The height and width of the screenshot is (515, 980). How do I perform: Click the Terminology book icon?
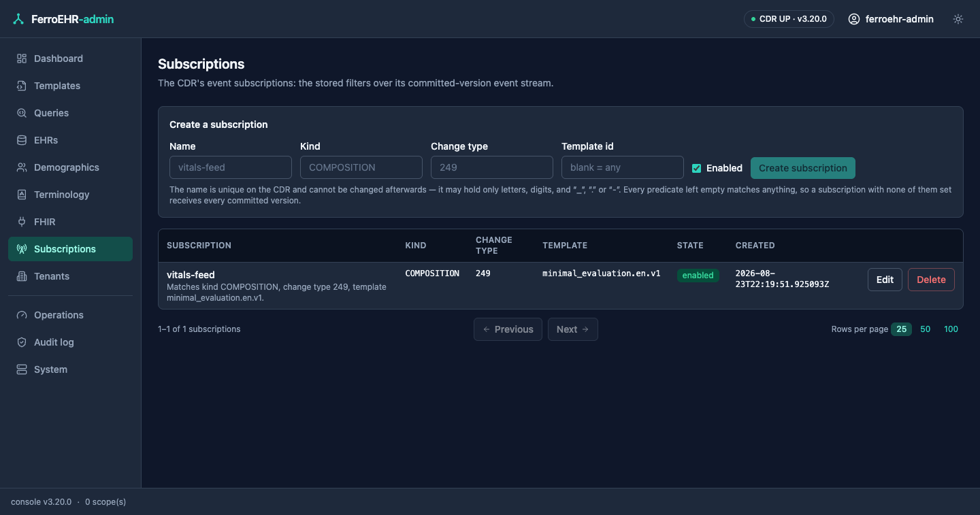pos(22,195)
